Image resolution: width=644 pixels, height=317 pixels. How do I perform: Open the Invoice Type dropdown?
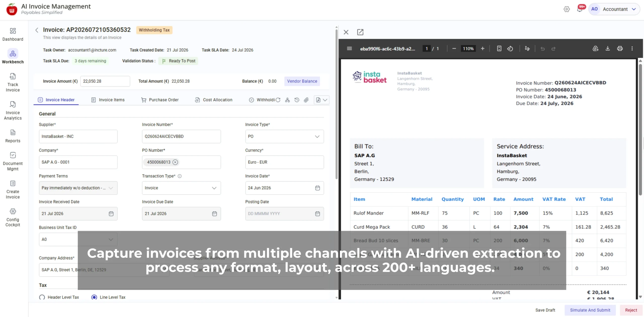click(285, 136)
